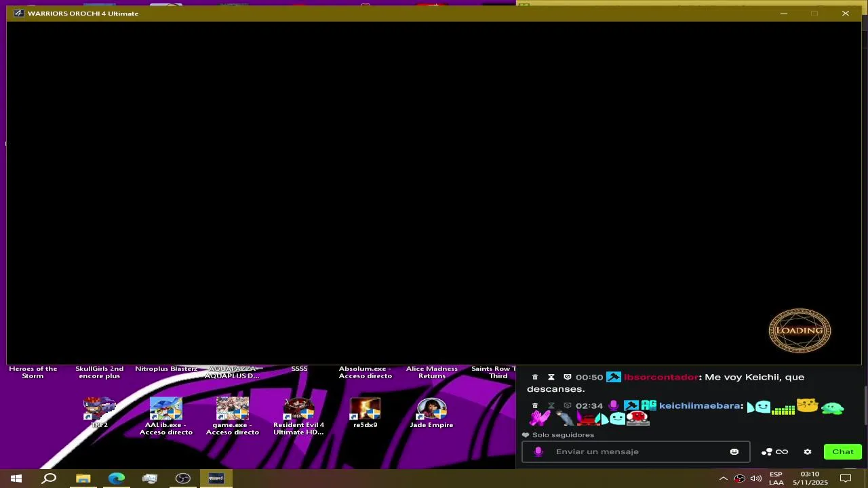Launch Resident Evil 4 Ultimate HD shortcut
The image size is (868, 488).
click(299, 415)
